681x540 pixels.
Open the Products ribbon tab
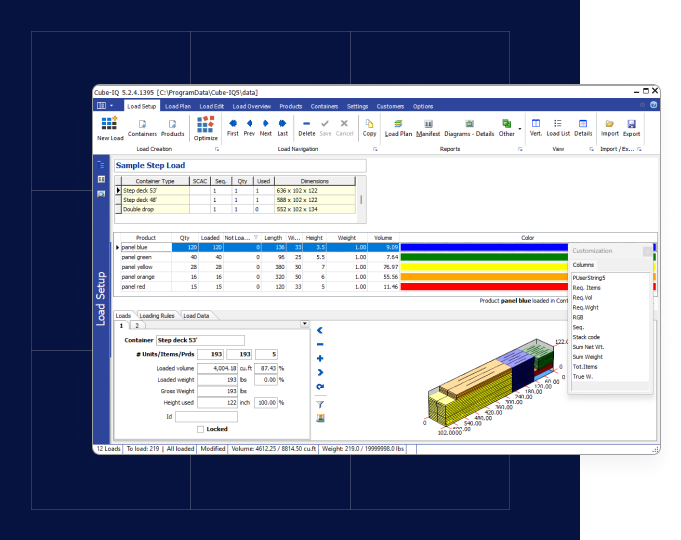click(291, 106)
